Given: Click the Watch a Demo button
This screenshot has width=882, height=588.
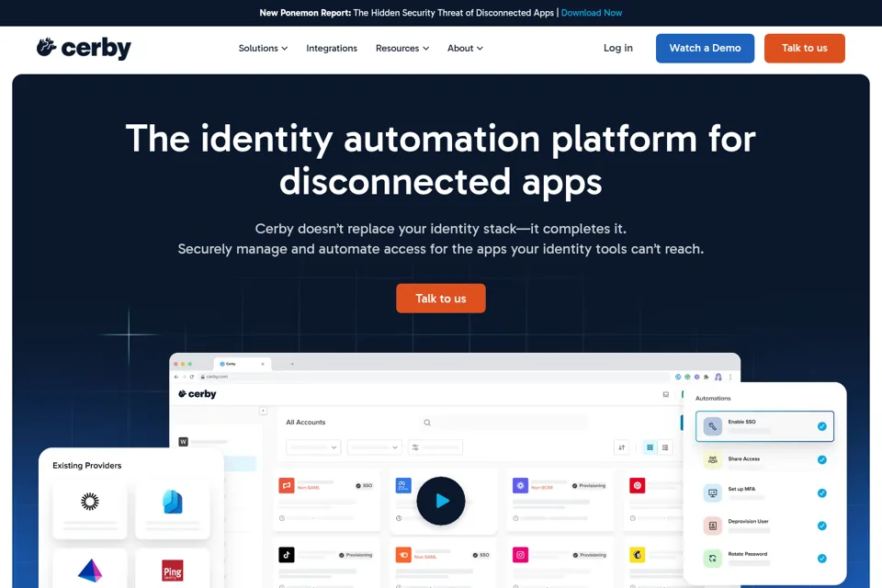Looking at the screenshot, I should tap(705, 49).
